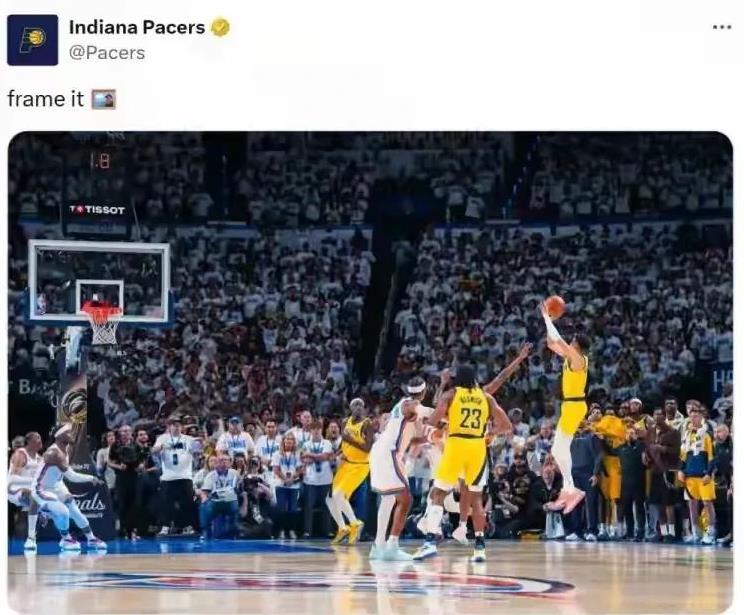The width and height of the screenshot is (744, 615).
Task: Click the courtside photographer in white shirt
Action: tap(175, 476)
